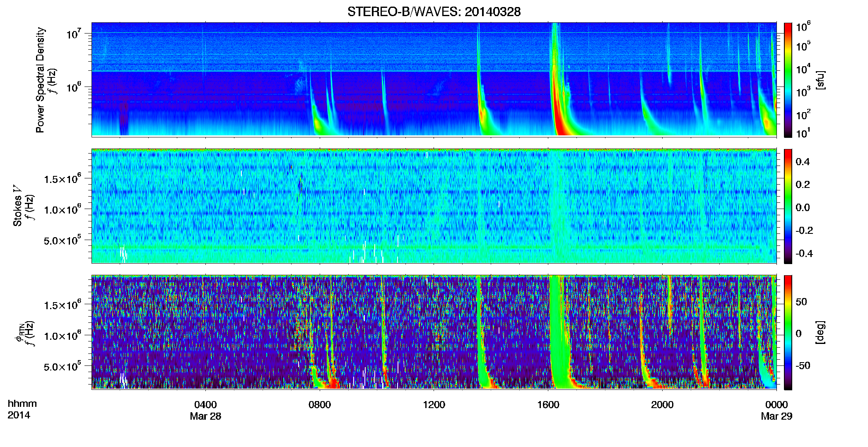This screenshot has height=447, width=868.
Task: Click the [deg] colorbar unit label
Action: 820,332
